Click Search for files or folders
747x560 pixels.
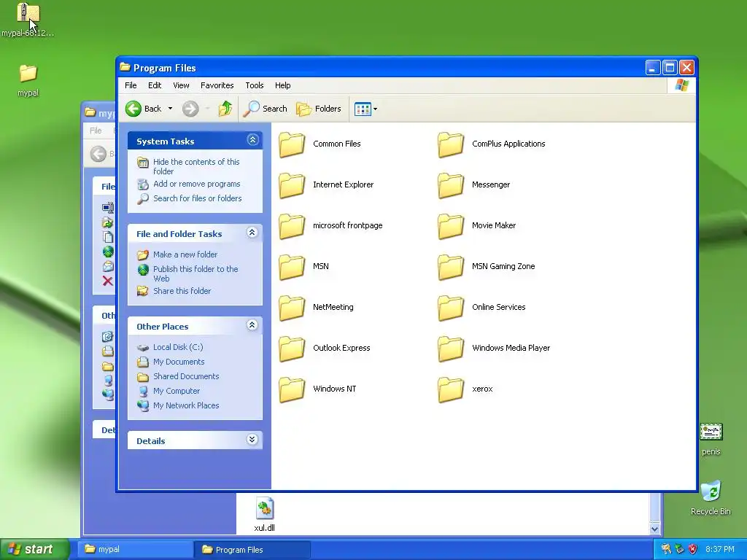[x=197, y=198]
